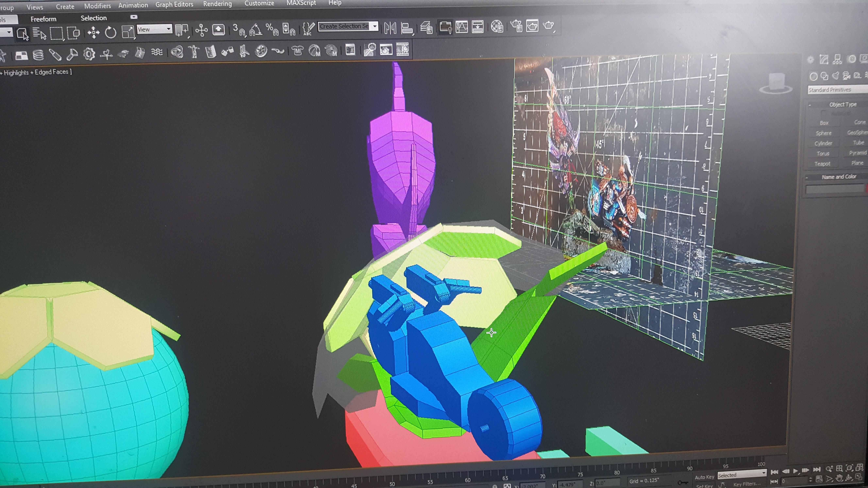The height and width of the screenshot is (488, 868).
Task: Open the Modify command panel tab
Action: [824, 60]
